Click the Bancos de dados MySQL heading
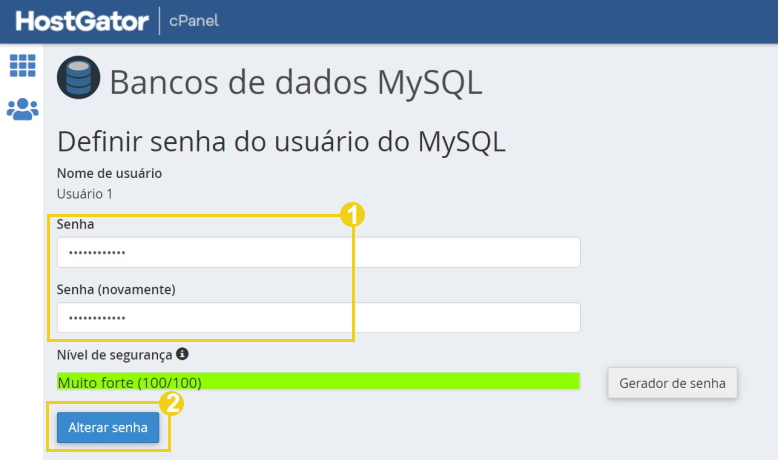The image size is (778, 460). [x=296, y=82]
